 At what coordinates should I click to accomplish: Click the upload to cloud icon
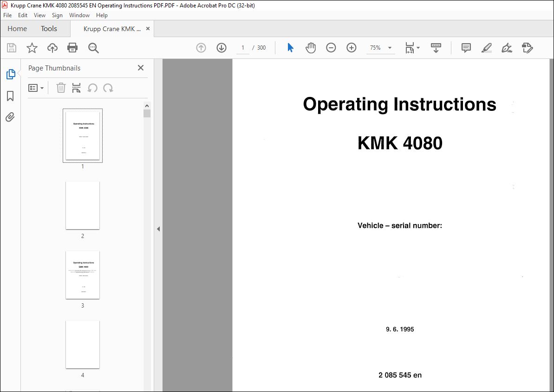point(52,48)
